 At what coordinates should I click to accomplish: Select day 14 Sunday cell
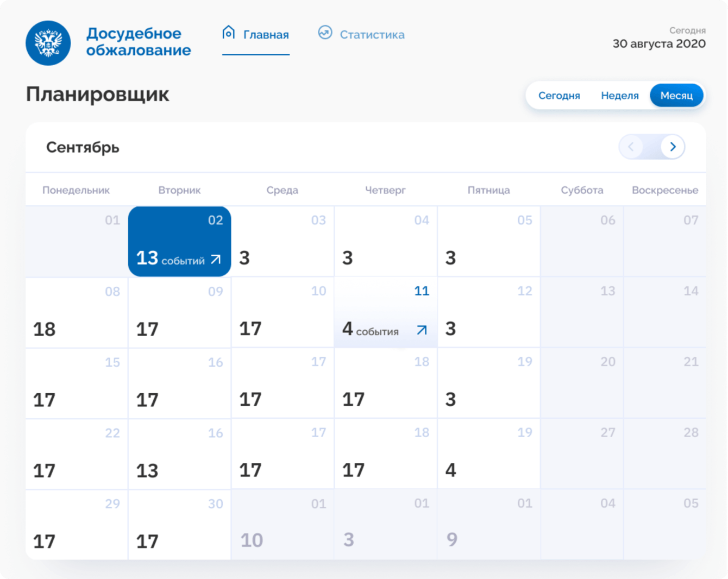665,312
